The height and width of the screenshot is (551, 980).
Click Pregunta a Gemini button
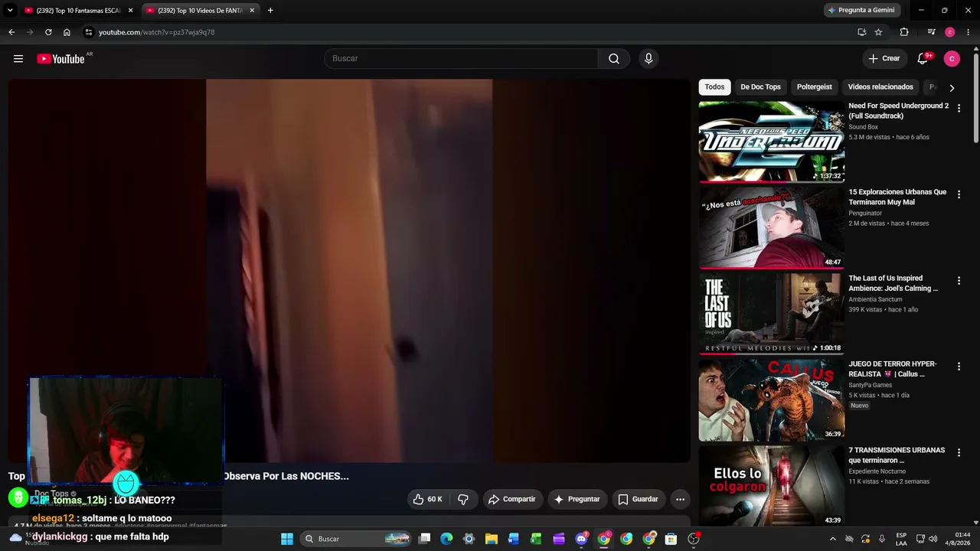(861, 10)
